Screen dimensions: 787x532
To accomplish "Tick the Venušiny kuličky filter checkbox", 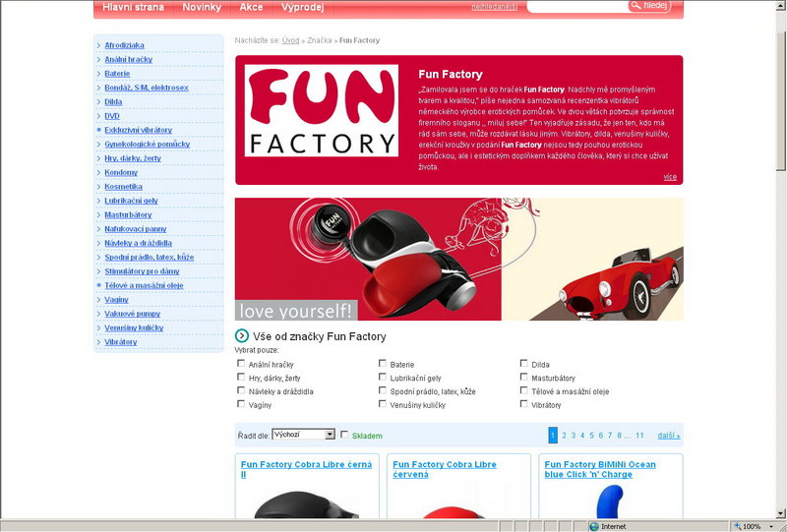I will pyautogui.click(x=383, y=404).
